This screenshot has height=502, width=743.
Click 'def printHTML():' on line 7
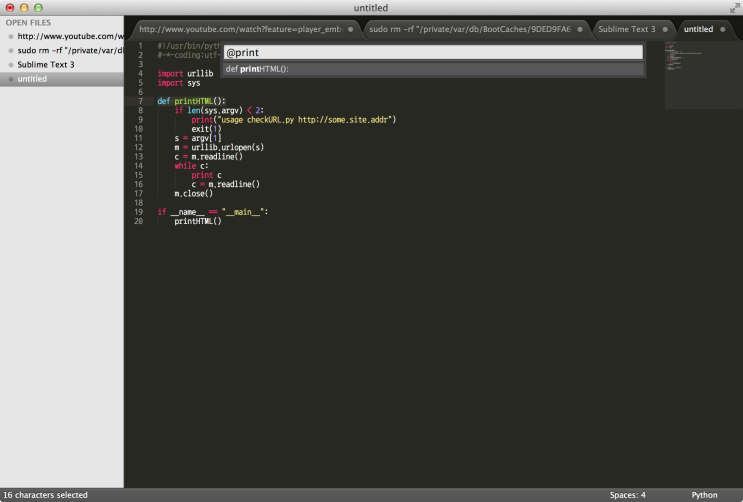coord(191,101)
